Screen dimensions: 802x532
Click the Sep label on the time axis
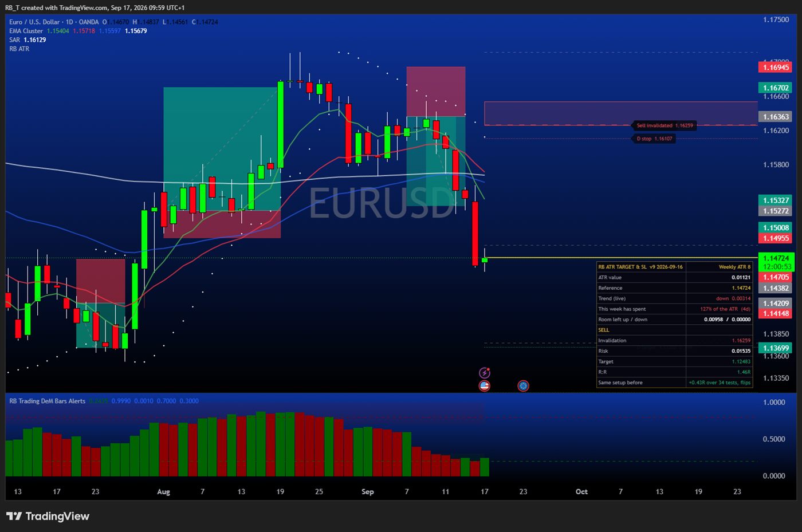[x=368, y=491]
